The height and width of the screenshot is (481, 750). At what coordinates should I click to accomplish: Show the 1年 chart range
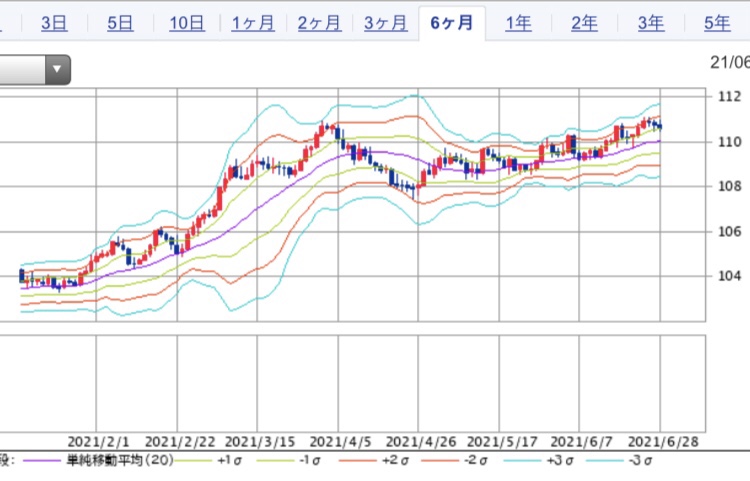(x=518, y=23)
